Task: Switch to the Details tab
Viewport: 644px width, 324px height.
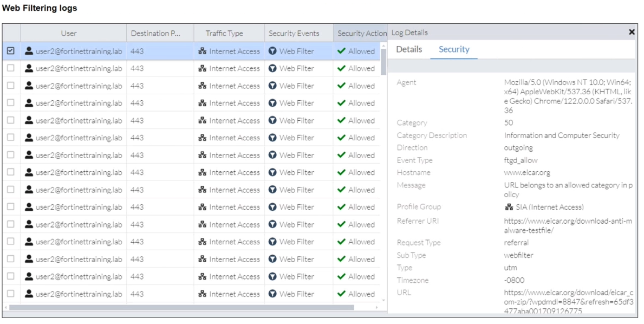Action: point(409,49)
